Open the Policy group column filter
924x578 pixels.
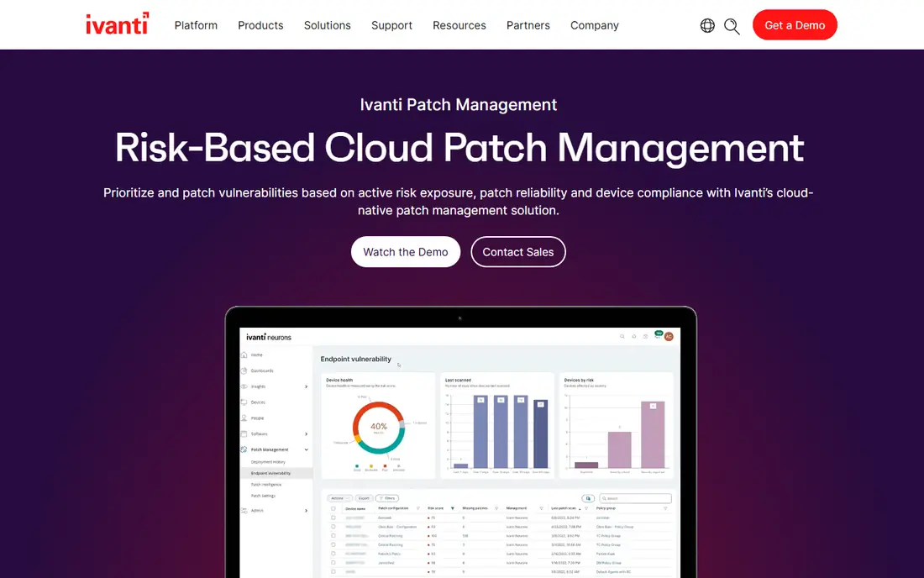click(665, 508)
